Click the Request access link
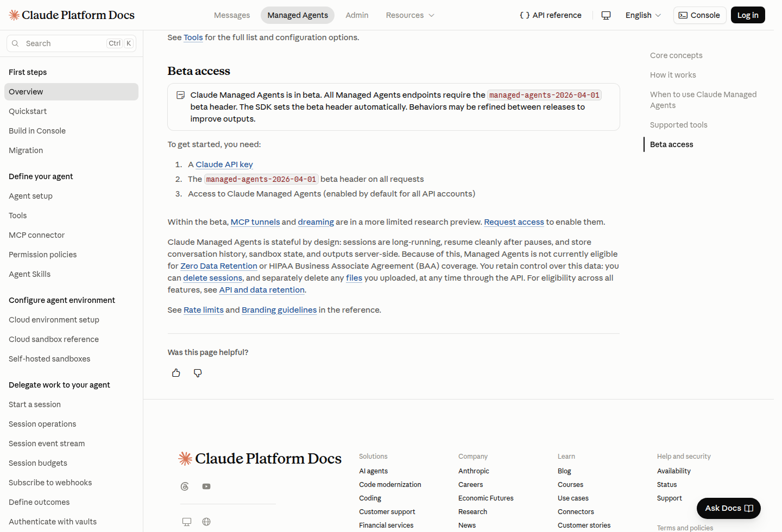Viewport: 782px width, 532px height. point(514,222)
